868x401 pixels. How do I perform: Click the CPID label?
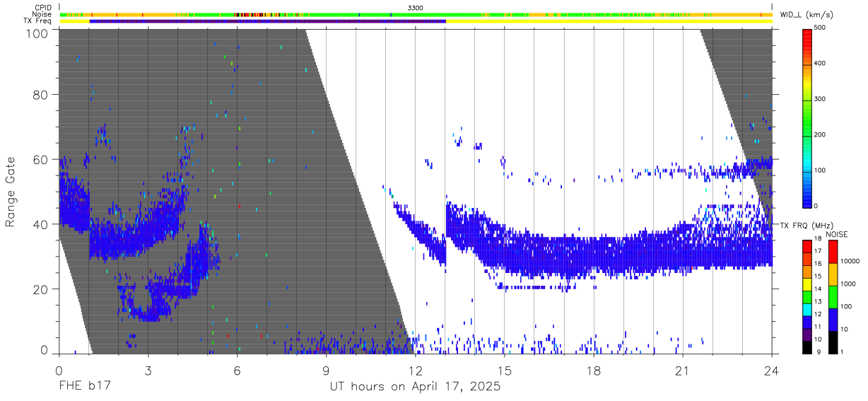click(x=42, y=7)
